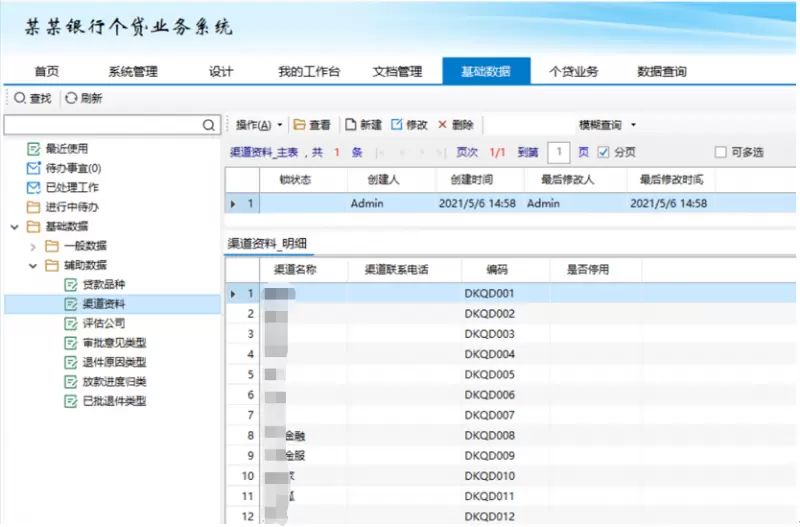Open the 模糊查询 dropdown
This screenshot has width=800, height=527.
607,125
